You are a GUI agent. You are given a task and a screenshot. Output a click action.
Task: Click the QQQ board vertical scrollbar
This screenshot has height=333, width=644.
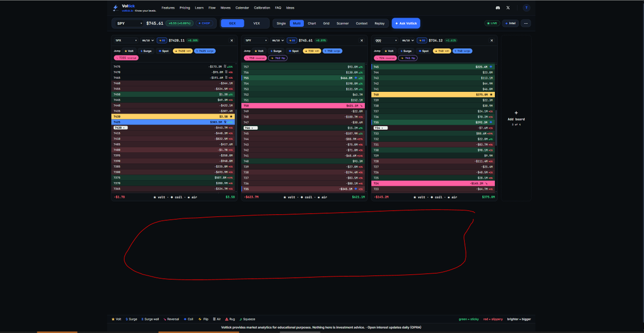coord(496,129)
